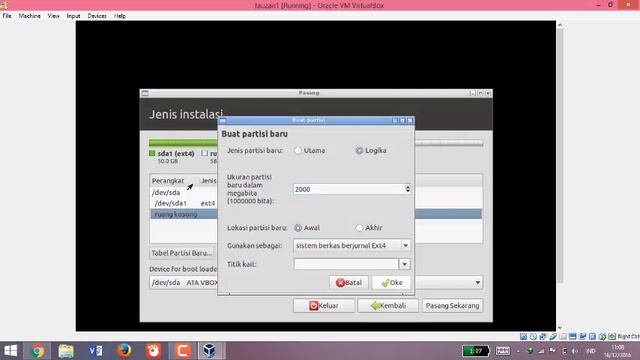Open the Help menu
The height and width of the screenshot is (360, 640).
click(x=120, y=16)
